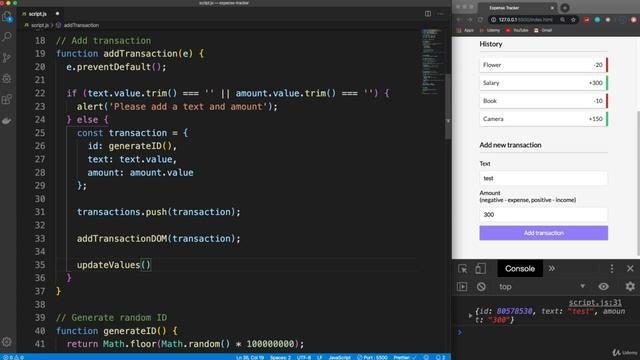The width and height of the screenshot is (640, 360).
Task: Expand the logged transaction object
Action: click(470, 316)
